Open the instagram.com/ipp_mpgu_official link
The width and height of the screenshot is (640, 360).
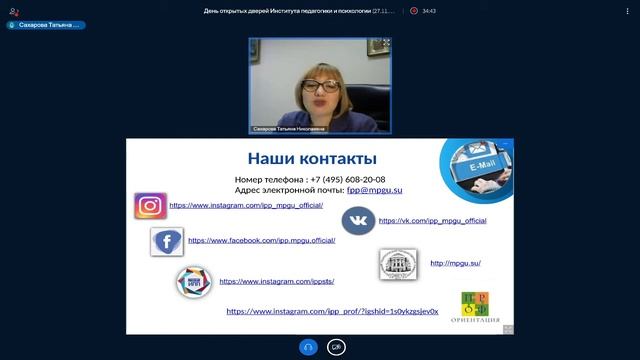[x=246, y=205]
